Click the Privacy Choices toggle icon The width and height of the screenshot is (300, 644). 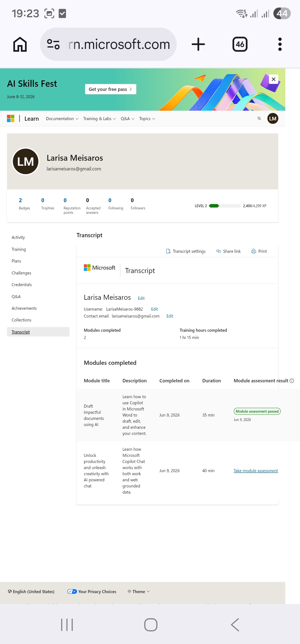pyautogui.click(x=72, y=591)
